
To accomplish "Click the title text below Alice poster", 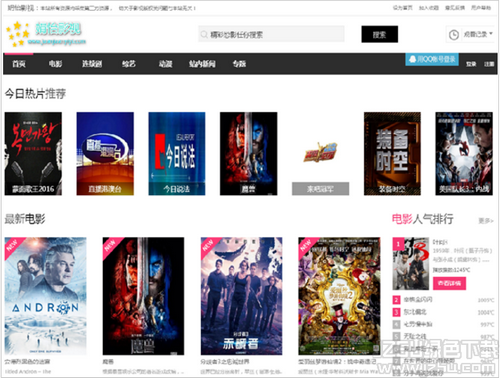I will pyautogui.click(x=337, y=362).
